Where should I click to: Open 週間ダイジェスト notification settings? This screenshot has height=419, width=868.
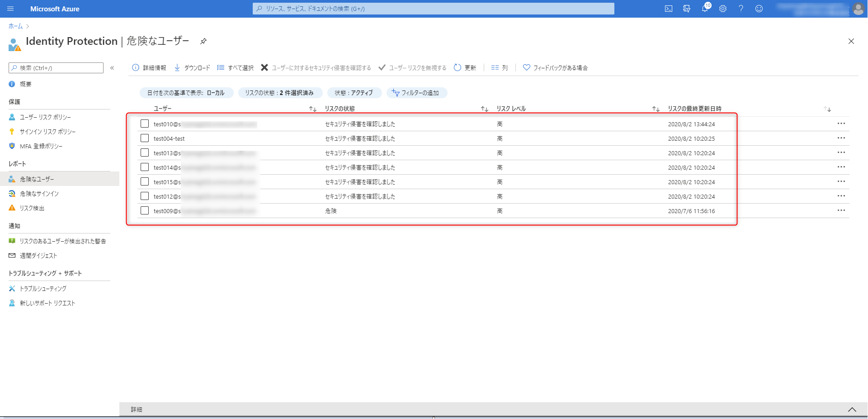click(38, 256)
